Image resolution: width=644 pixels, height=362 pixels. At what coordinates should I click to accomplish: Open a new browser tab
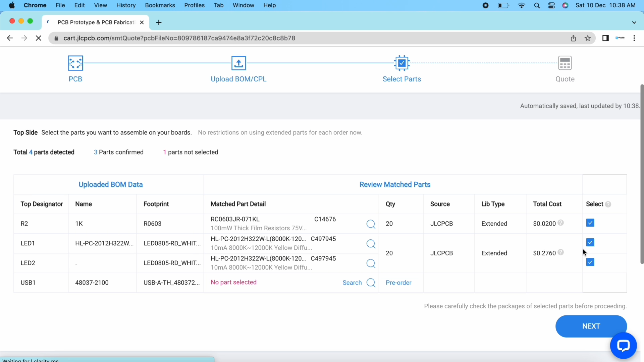[159, 22]
